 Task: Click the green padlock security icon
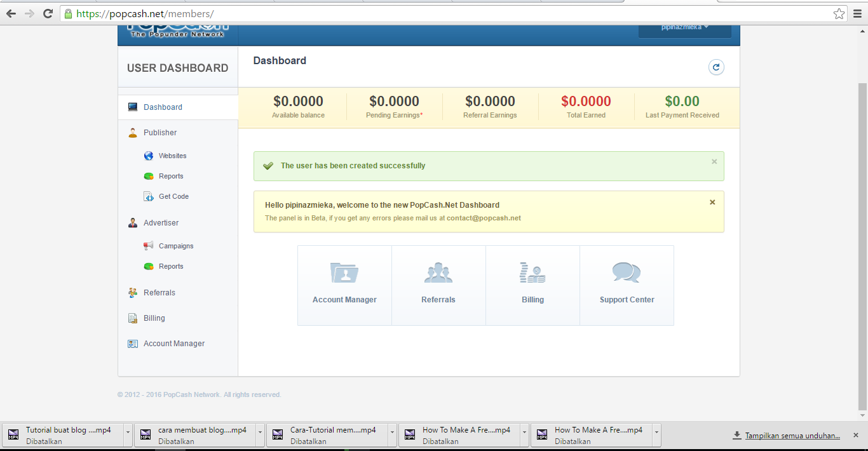68,13
